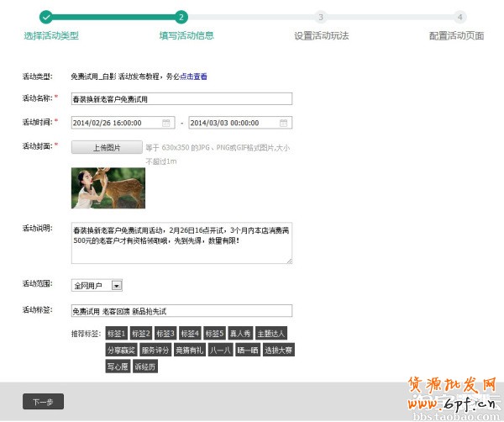This screenshot has width=504, height=422.
Task: Select the deer cover image thumbnail
Action: click(108, 187)
